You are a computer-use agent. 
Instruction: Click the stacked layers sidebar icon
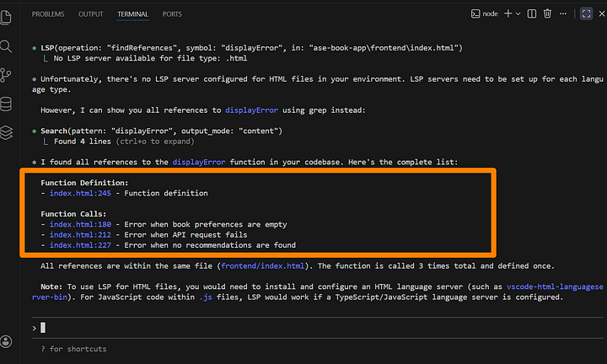click(7, 132)
